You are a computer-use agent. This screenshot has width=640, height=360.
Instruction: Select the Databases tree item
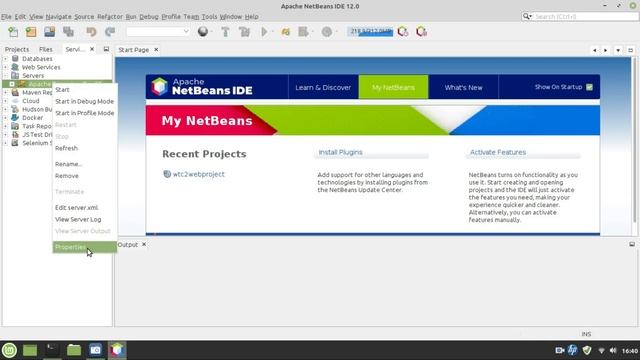point(37,58)
